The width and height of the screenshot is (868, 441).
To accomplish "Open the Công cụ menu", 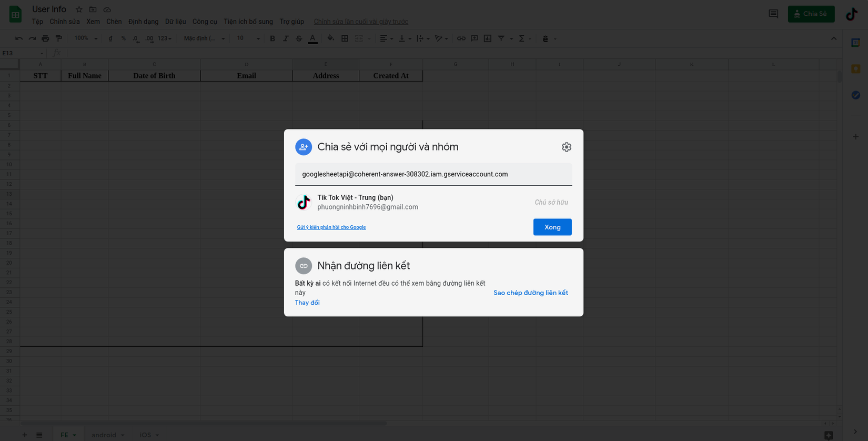I will [x=205, y=22].
